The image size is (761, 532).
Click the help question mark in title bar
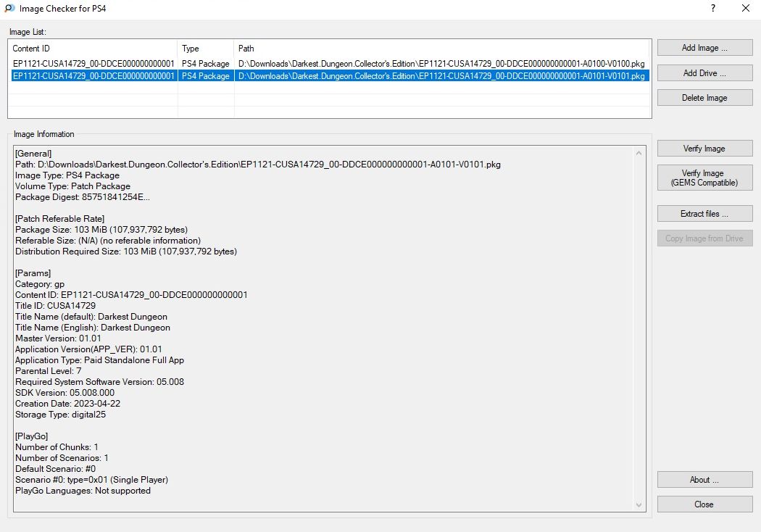click(x=713, y=8)
